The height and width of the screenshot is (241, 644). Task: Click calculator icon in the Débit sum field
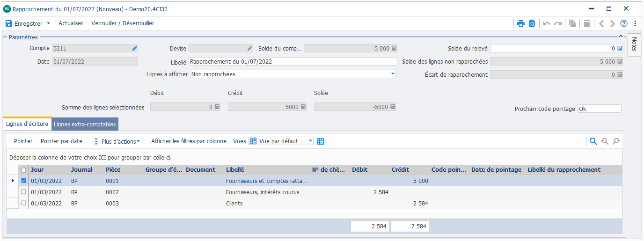point(217,107)
